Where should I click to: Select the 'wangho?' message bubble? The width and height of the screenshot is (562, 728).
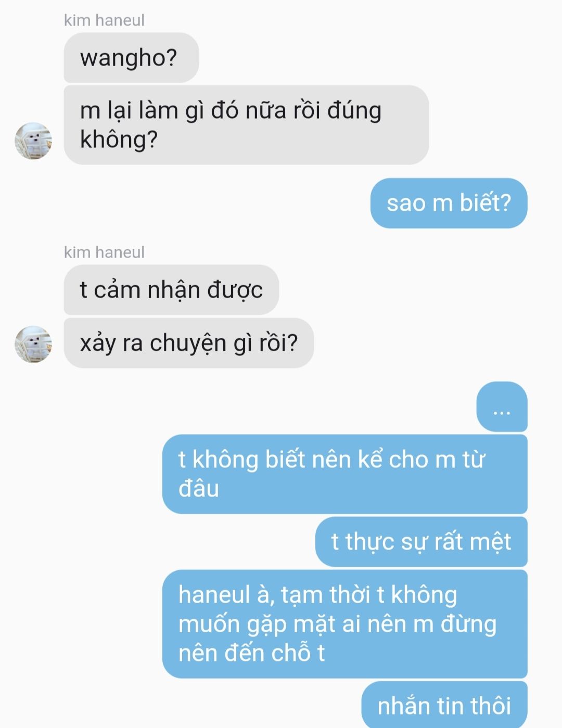coord(131,58)
